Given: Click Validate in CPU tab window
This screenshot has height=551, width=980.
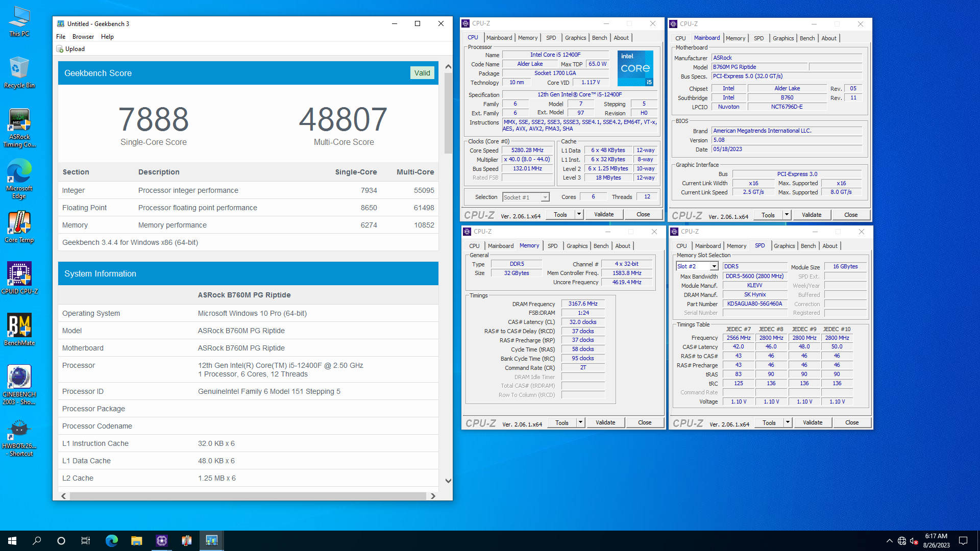Looking at the screenshot, I should (604, 214).
